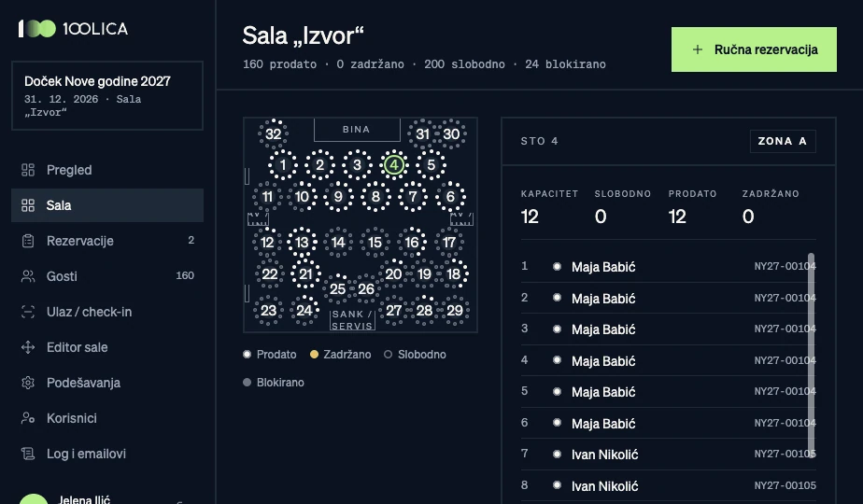Click the Zadržano yellow legend dot

[314, 355]
